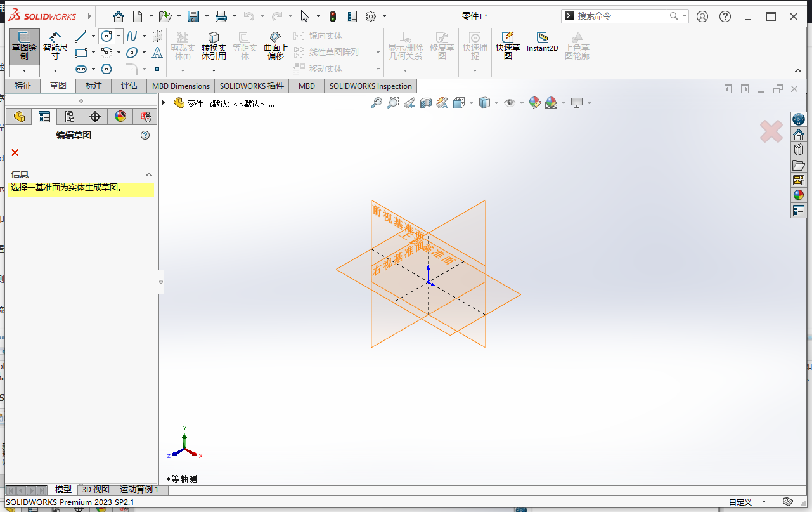Image resolution: width=812 pixels, height=512 pixels.
Task: Click the user login account icon
Action: pyautogui.click(x=702, y=16)
